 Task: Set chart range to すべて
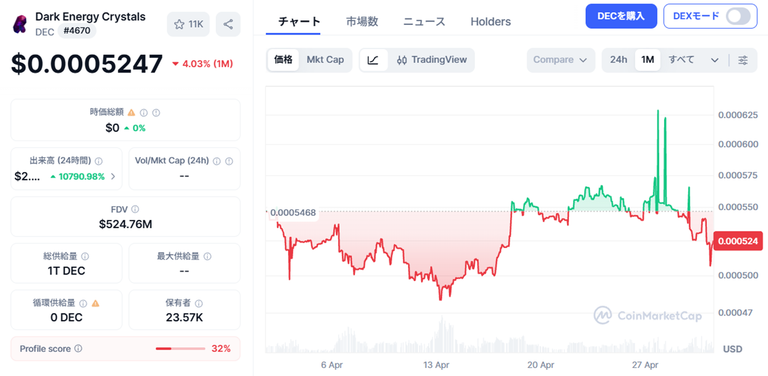(681, 60)
